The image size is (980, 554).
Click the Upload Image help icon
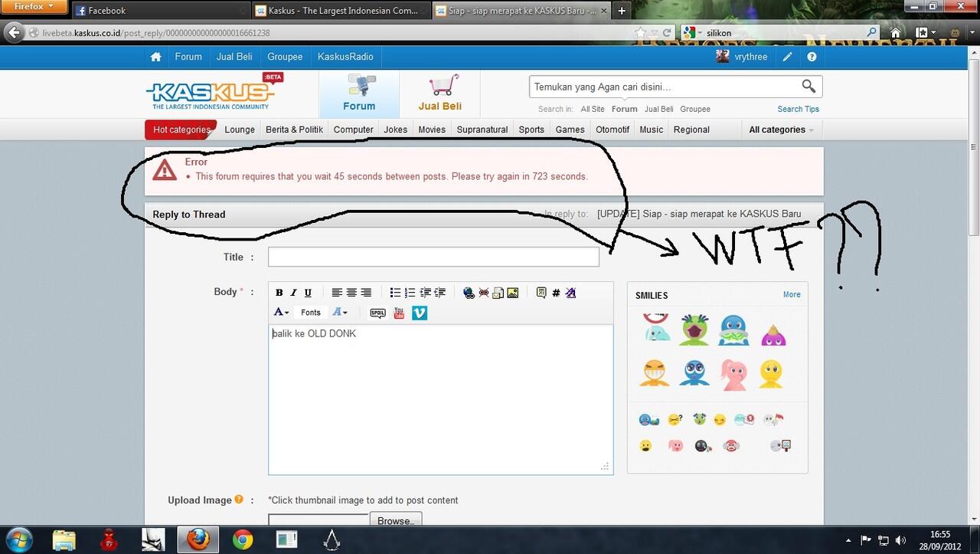coord(239,500)
